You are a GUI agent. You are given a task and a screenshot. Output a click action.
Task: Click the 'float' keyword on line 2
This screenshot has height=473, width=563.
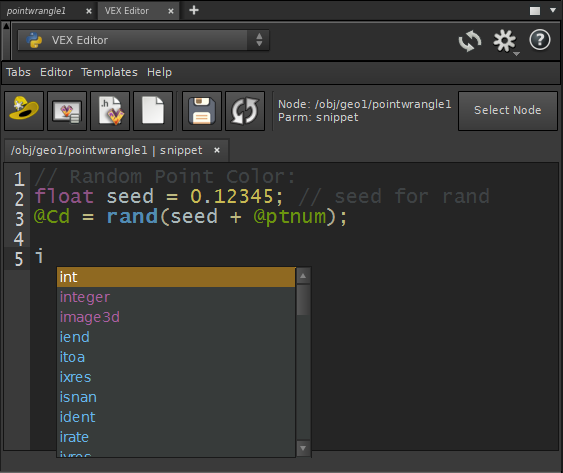[x=64, y=196]
